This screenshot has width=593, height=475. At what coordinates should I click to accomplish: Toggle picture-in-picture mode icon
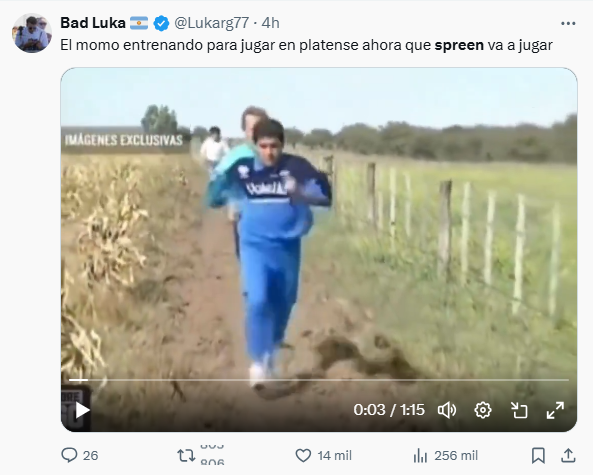coord(519,410)
